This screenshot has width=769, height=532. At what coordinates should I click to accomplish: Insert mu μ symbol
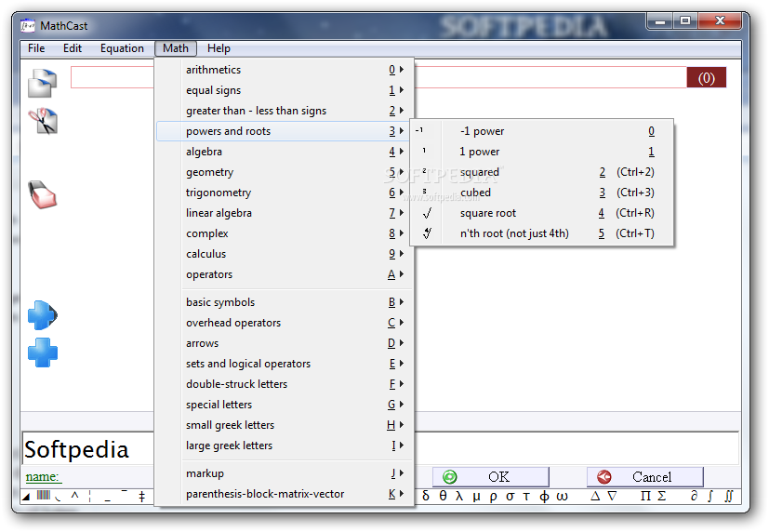(476, 497)
